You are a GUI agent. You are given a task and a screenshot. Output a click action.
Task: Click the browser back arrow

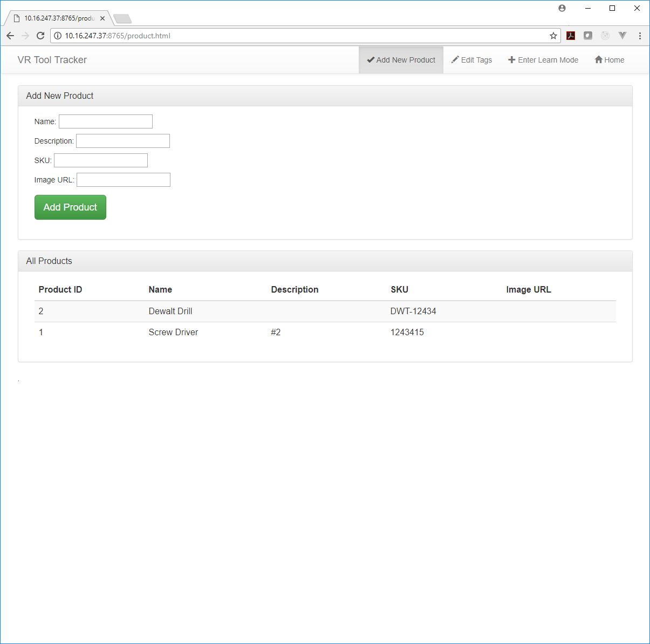[x=10, y=36]
